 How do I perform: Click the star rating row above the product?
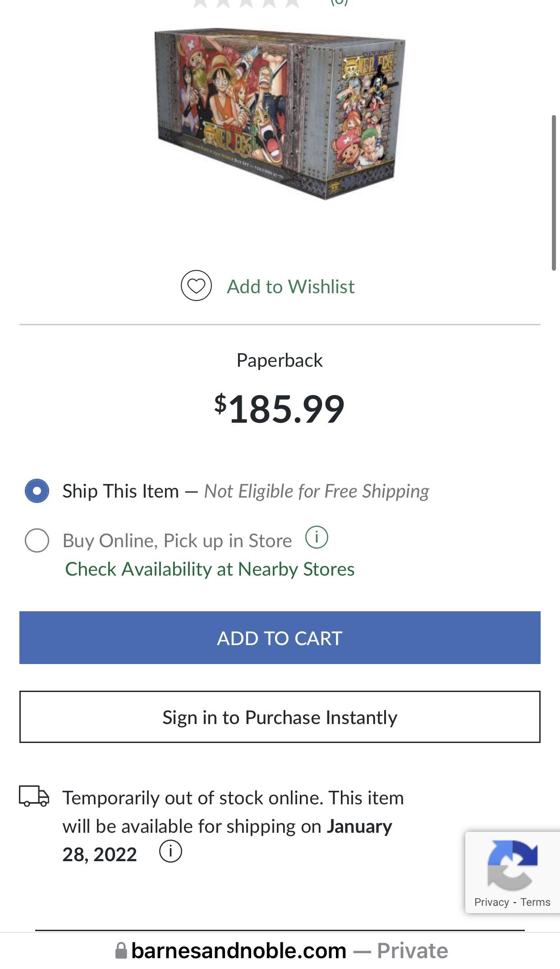246,3
